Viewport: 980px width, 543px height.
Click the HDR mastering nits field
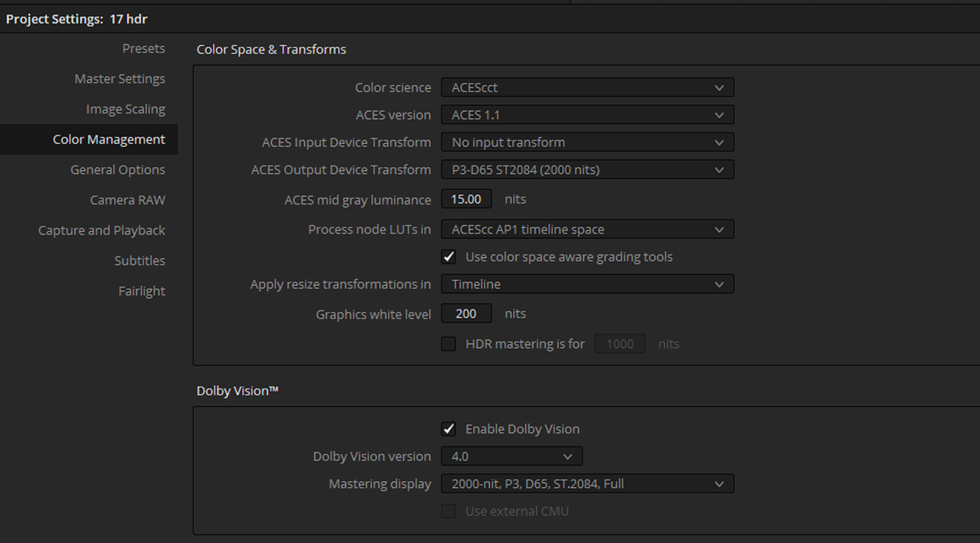tap(620, 344)
